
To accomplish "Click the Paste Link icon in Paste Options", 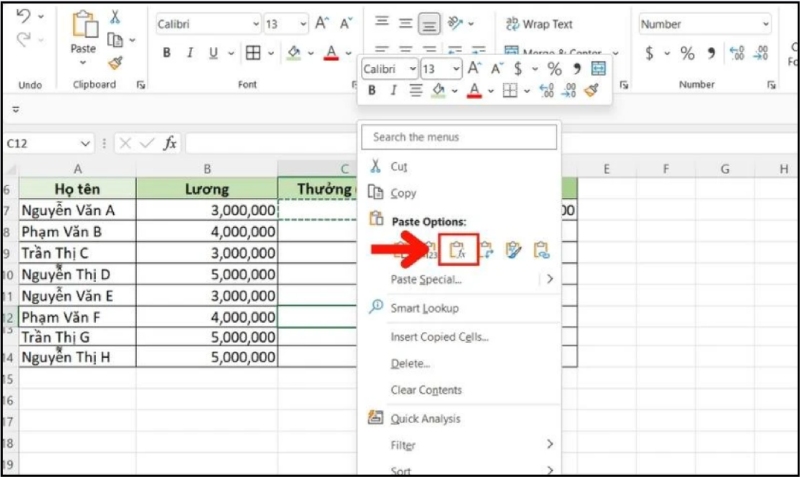I will pyautogui.click(x=543, y=250).
